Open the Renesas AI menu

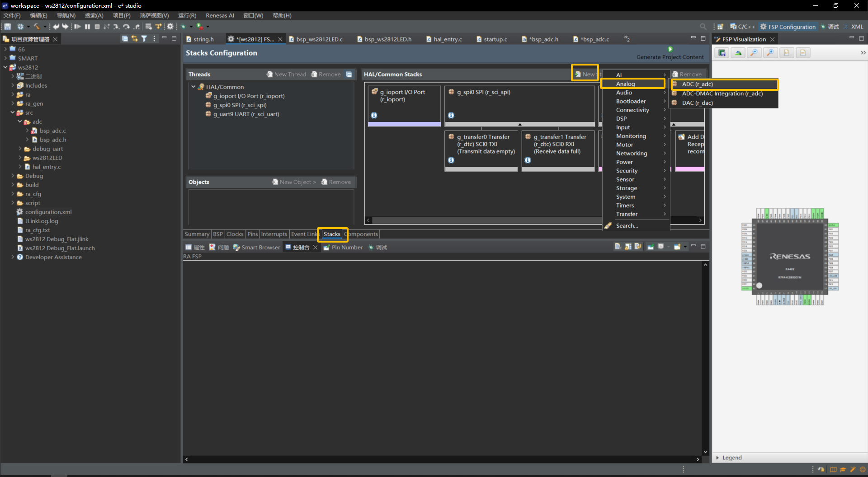click(x=220, y=15)
